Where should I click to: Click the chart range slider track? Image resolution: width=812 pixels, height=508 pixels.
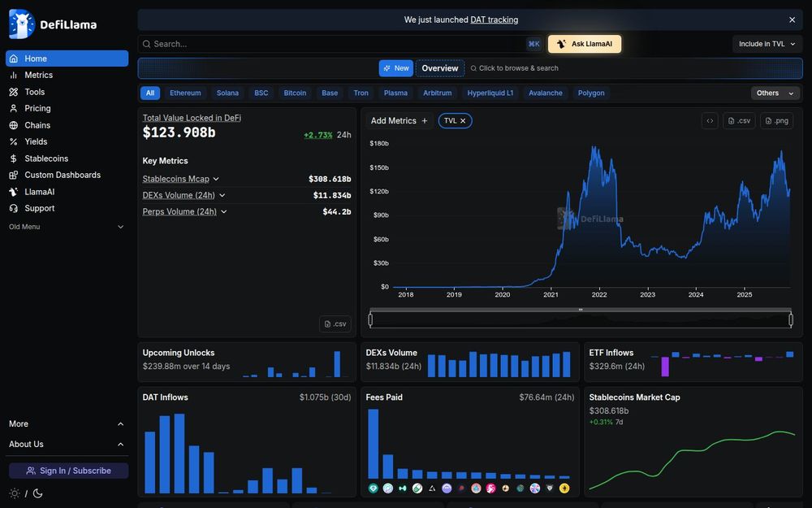pos(581,319)
